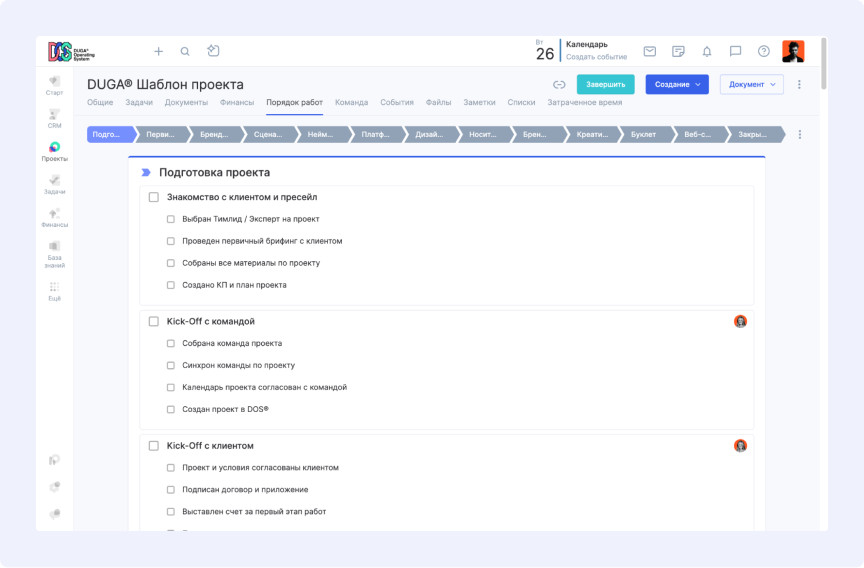Click the plus add icon in top bar
The width and height of the screenshot is (864, 568).
[x=158, y=51]
